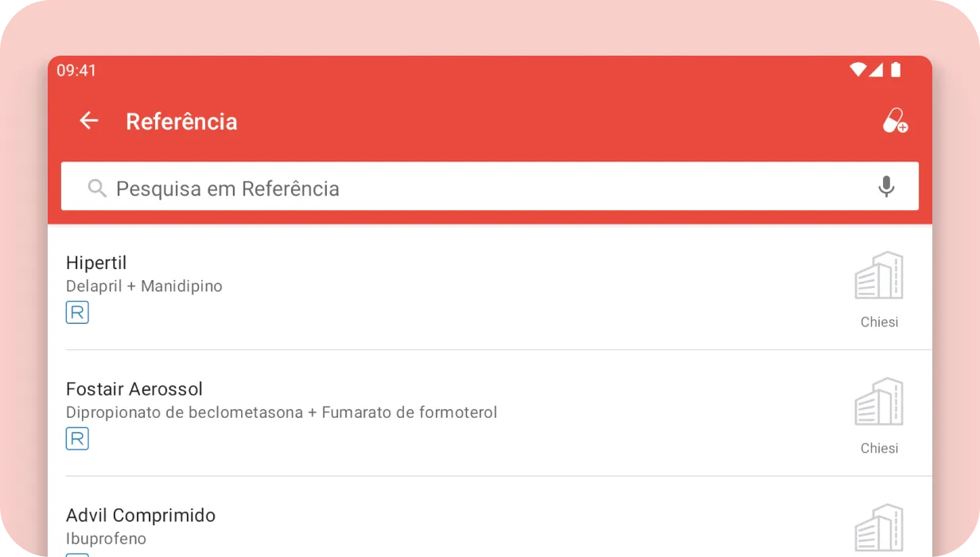Click the search magnifier icon

pos(97,189)
